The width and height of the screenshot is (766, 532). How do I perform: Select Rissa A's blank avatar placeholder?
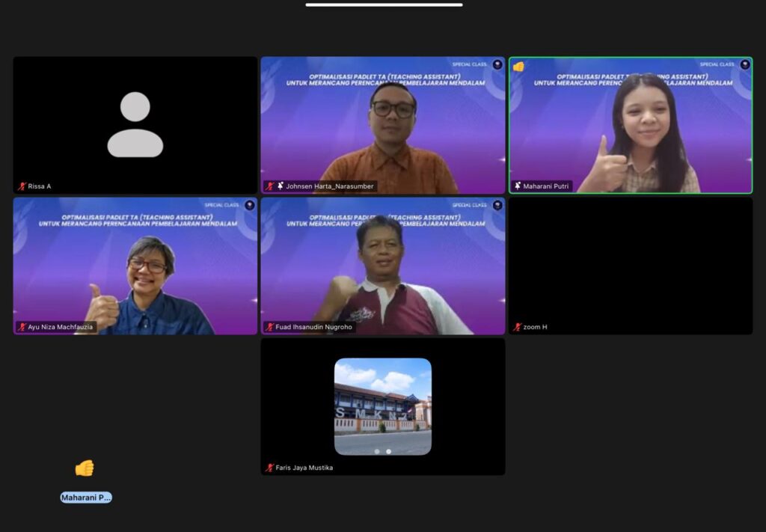(x=135, y=124)
